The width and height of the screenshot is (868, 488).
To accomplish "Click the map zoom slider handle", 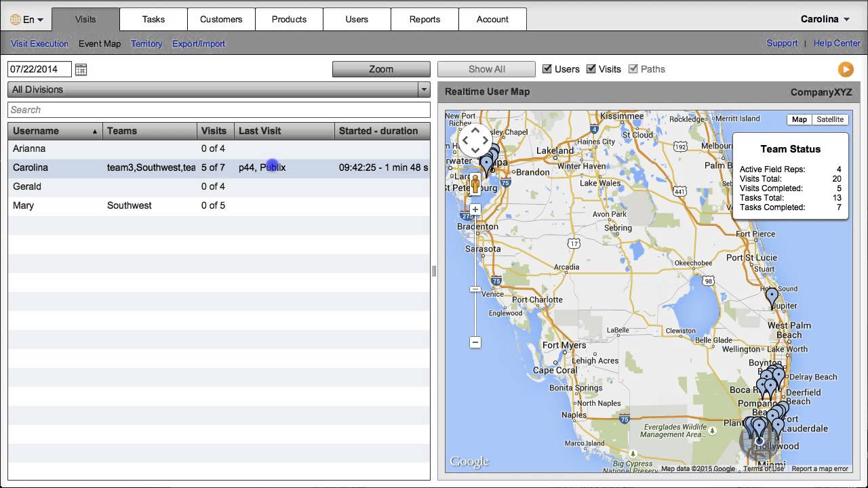I will (475, 289).
